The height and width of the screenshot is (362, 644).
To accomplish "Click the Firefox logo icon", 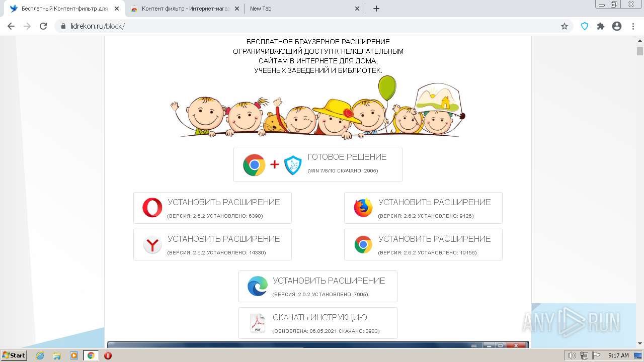I will (x=363, y=208).
